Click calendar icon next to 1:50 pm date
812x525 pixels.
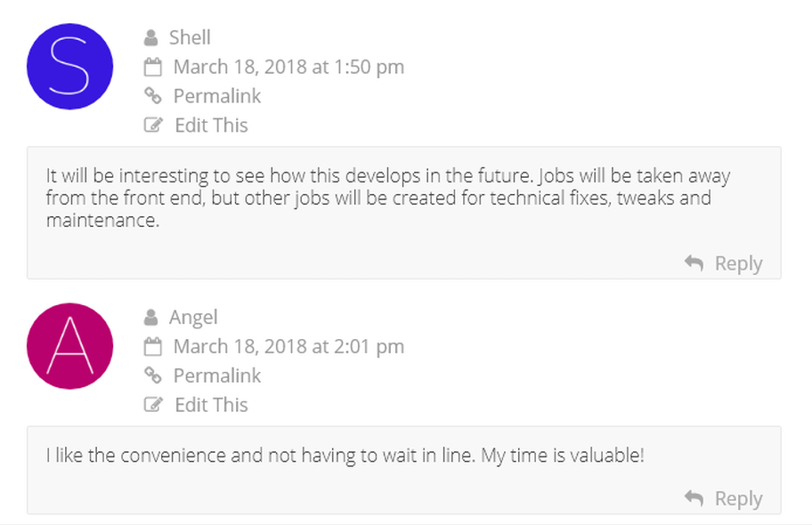(153, 67)
